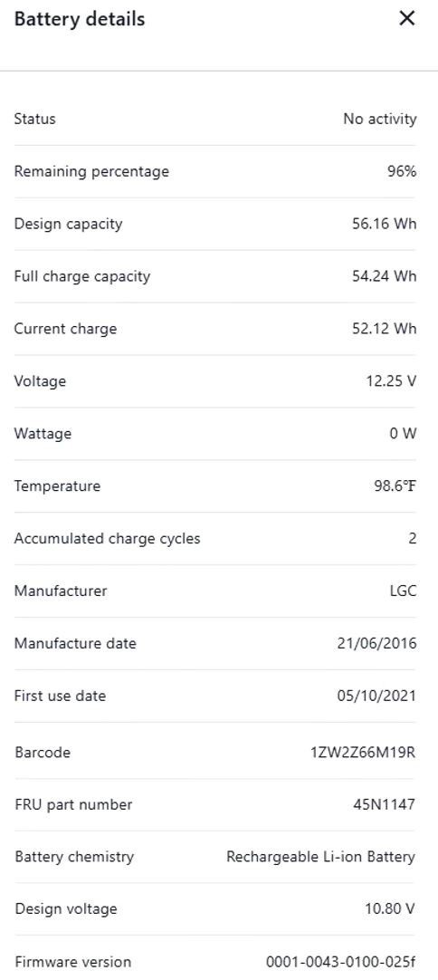Close the Battery details panel

[406, 19]
